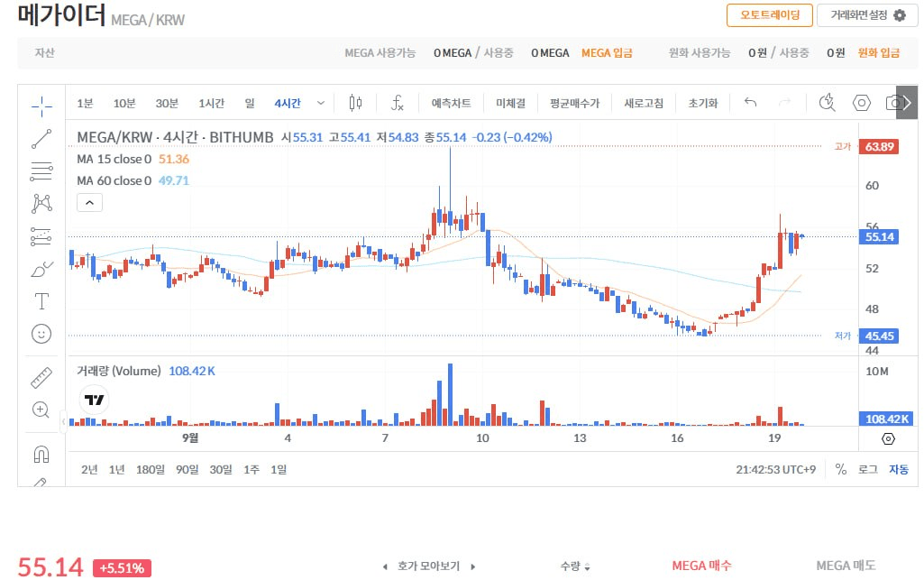This screenshot has width=924, height=580.
Task: Open the Fibonacci retracement tool
Action: pos(41,171)
